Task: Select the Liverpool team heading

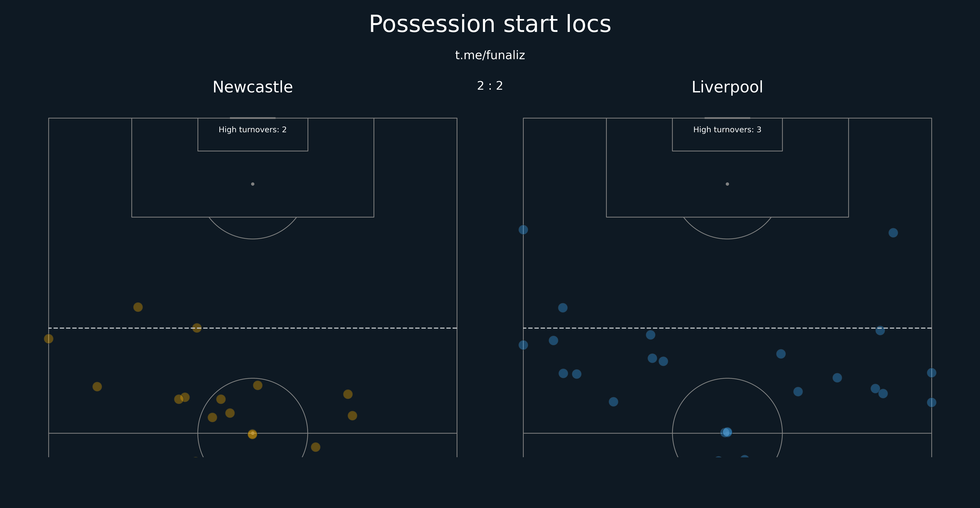Action: (x=727, y=87)
